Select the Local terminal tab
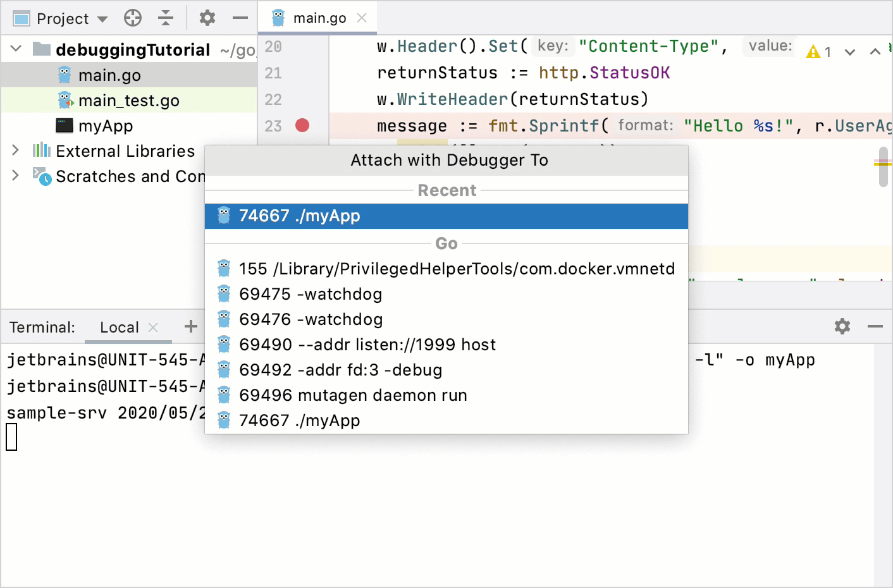The width and height of the screenshot is (893, 588). [120, 327]
